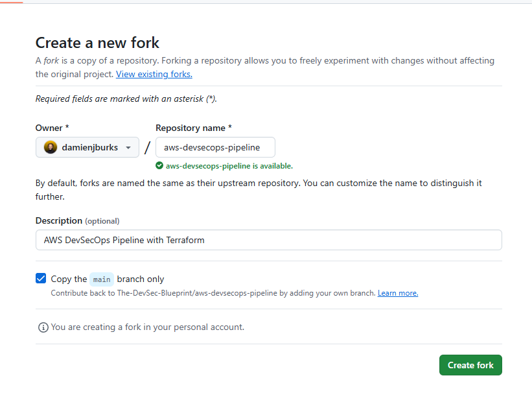Click the damienjburks avatar icon
Image resolution: width=532 pixels, height=413 pixels.
pos(51,147)
